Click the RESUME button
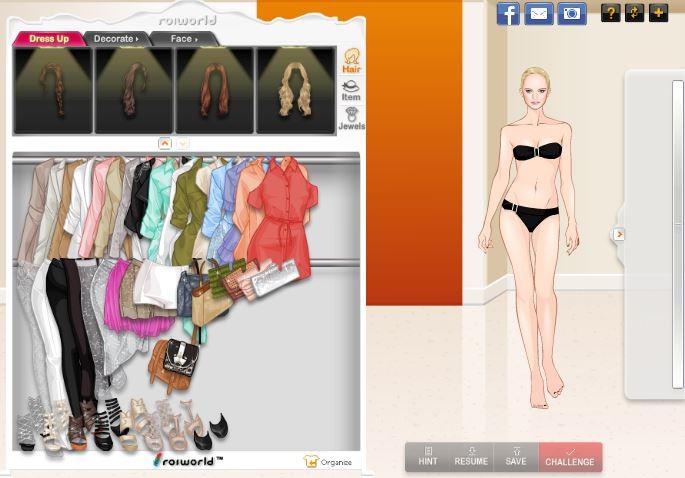The width and height of the screenshot is (685, 478). coord(471,457)
